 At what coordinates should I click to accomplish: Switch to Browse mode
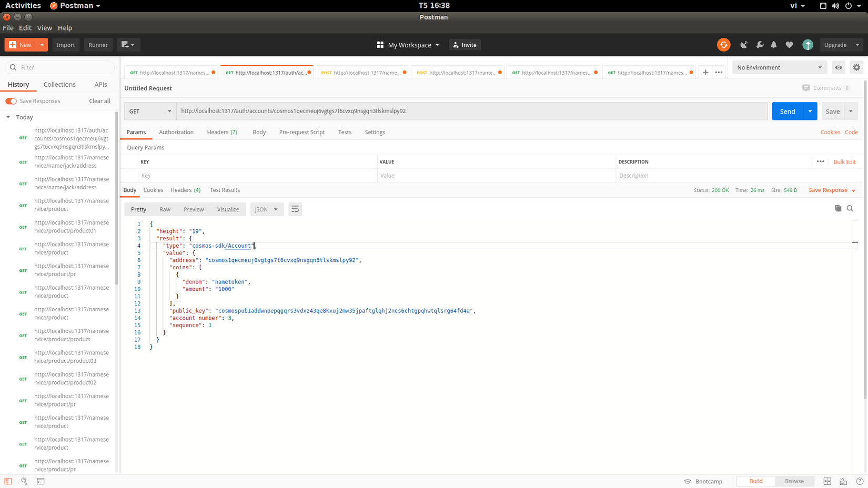click(x=794, y=481)
